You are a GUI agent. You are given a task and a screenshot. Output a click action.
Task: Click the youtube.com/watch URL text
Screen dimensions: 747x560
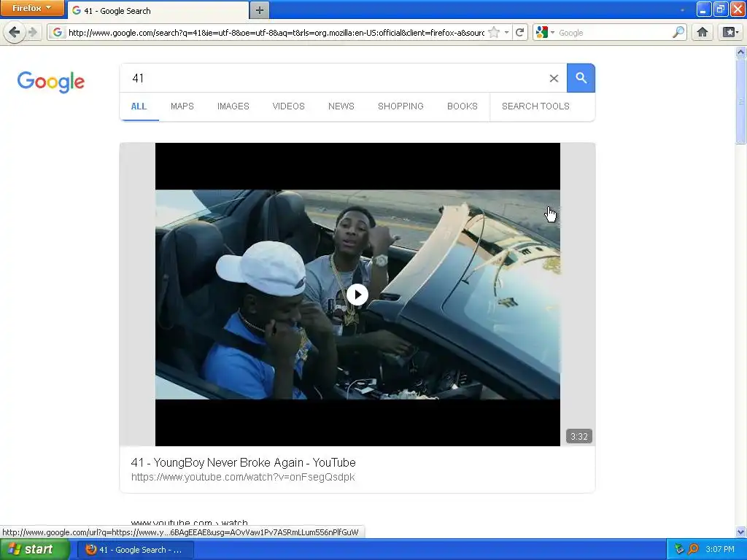[x=243, y=477]
